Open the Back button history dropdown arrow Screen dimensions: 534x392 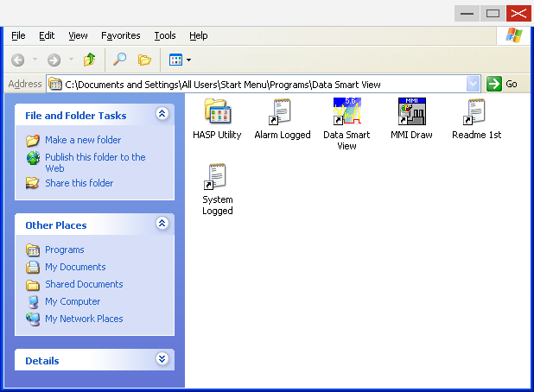(x=35, y=60)
